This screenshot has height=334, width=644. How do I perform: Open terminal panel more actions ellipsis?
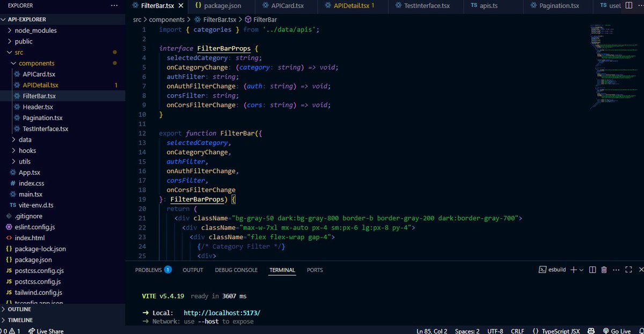(x=616, y=270)
